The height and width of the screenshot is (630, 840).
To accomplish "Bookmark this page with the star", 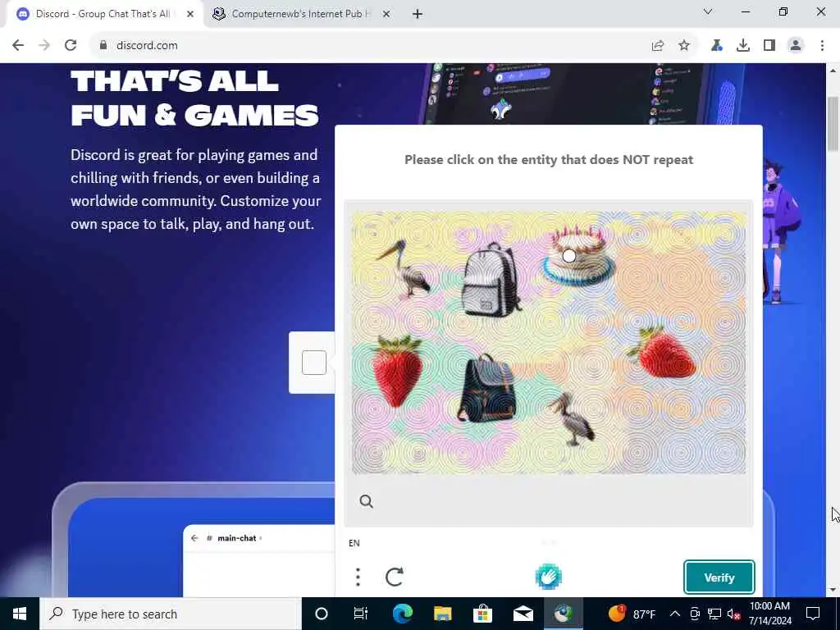I will point(684,46).
